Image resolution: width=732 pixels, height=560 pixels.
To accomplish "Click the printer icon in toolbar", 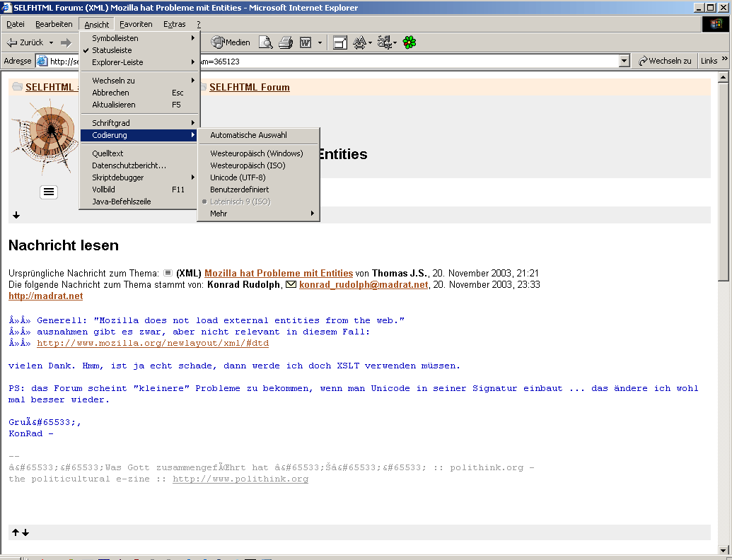I will click(x=286, y=42).
